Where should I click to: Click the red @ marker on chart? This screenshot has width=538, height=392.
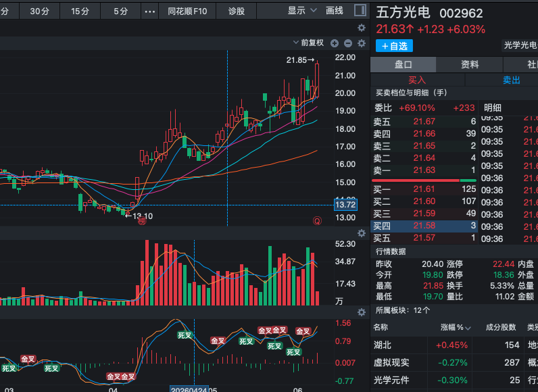point(317,221)
